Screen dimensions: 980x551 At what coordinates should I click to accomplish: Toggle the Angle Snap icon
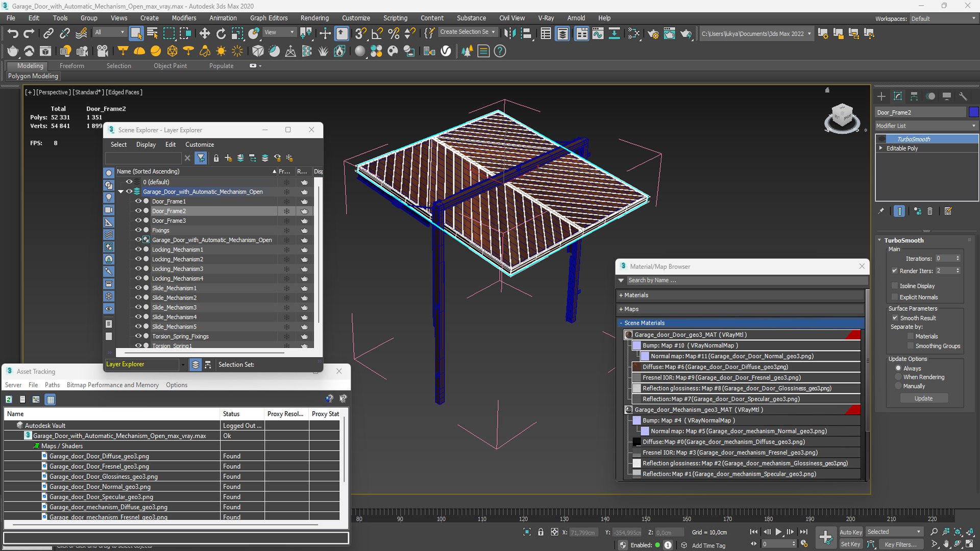[x=377, y=34]
